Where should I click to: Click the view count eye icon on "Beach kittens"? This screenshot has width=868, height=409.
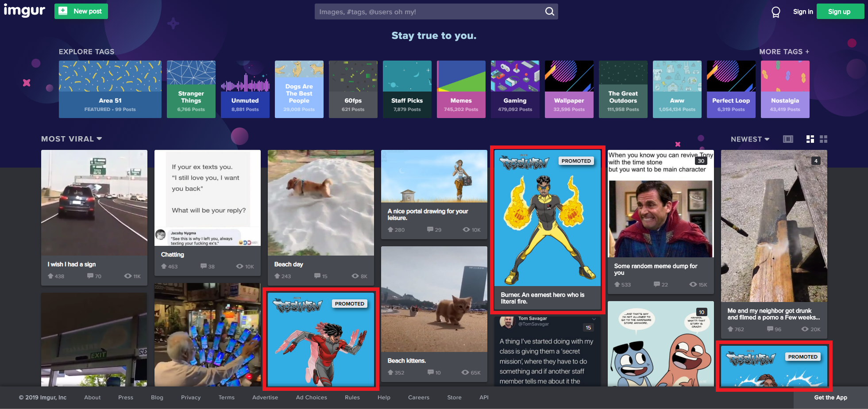465,372
